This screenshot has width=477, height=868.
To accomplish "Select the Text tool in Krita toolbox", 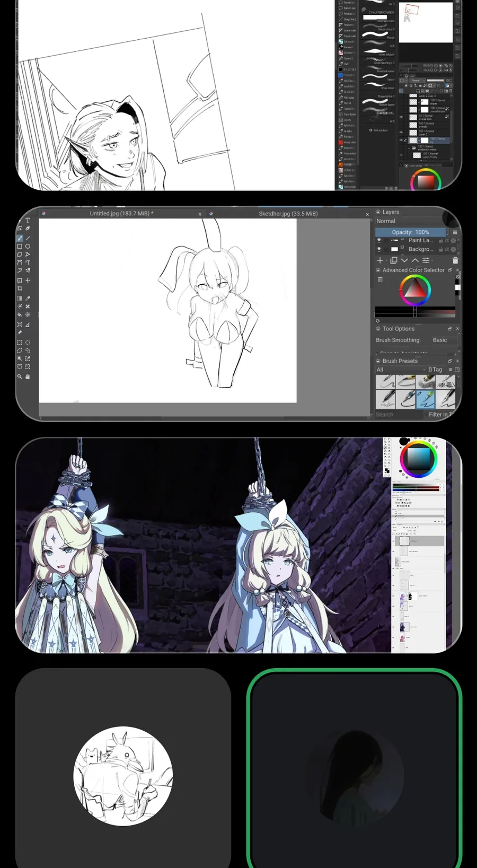I will pos(28,221).
